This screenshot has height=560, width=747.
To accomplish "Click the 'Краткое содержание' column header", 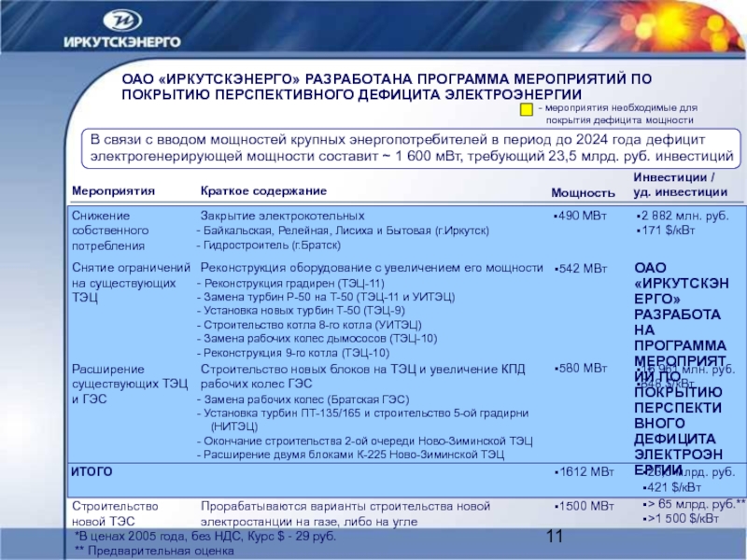I will point(263,191).
